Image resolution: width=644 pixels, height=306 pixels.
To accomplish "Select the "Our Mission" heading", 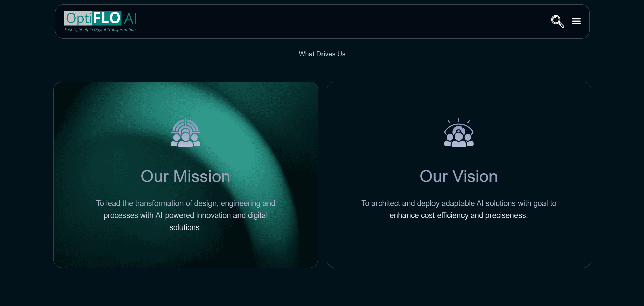I will (185, 176).
